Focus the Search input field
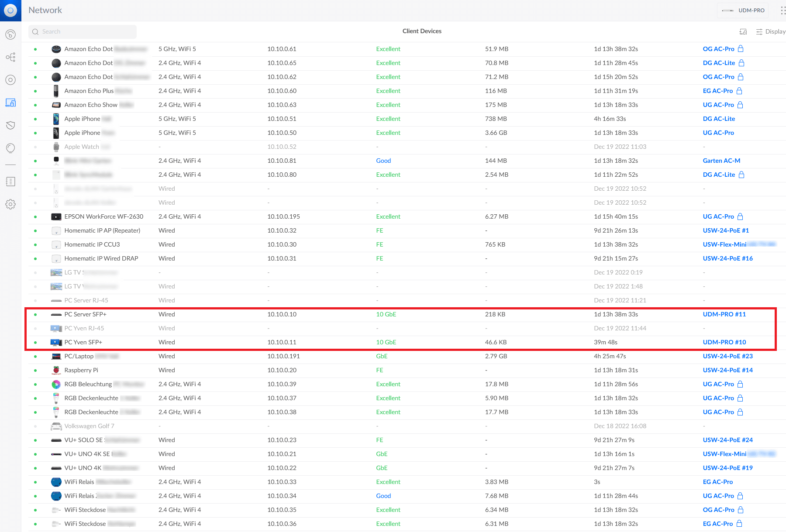The image size is (786, 532). click(83, 31)
